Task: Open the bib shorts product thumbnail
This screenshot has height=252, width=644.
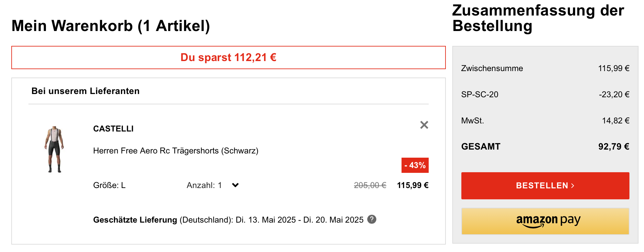Action: pos(54,149)
